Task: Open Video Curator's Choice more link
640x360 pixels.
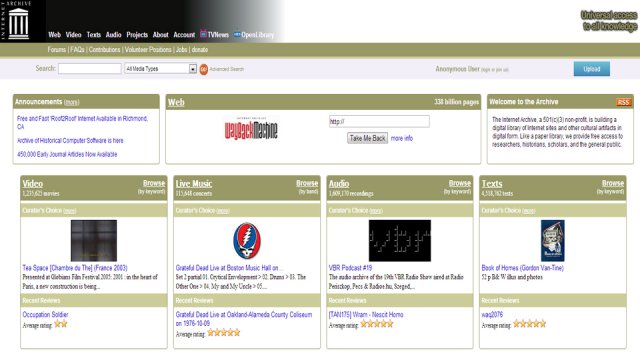Action: point(70,211)
